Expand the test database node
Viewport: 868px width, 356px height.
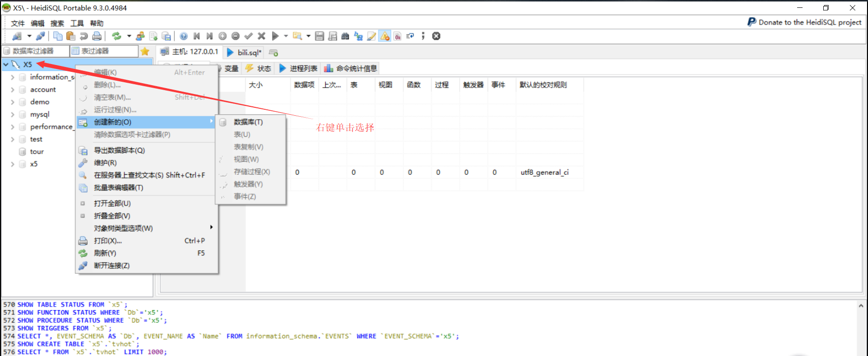[x=13, y=139]
